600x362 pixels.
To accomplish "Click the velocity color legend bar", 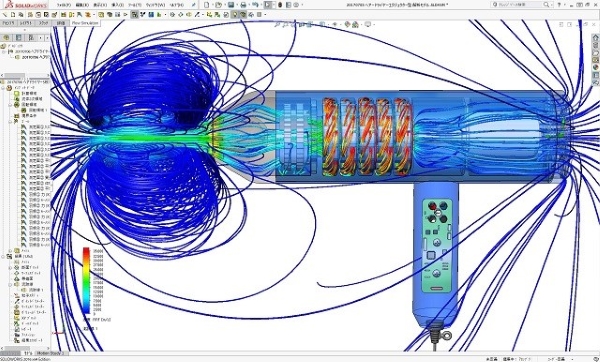I will (86, 280).
